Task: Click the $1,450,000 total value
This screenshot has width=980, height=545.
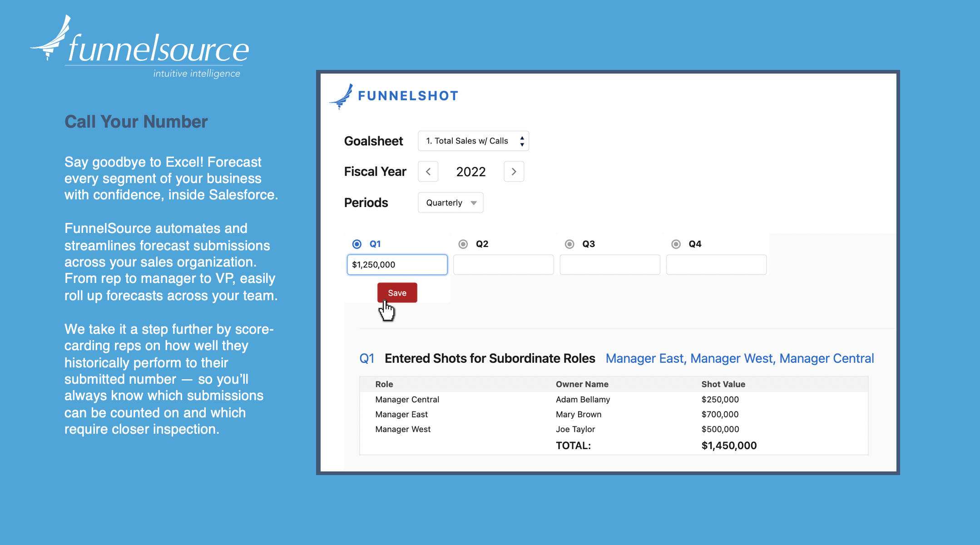Action: [729, 446]
